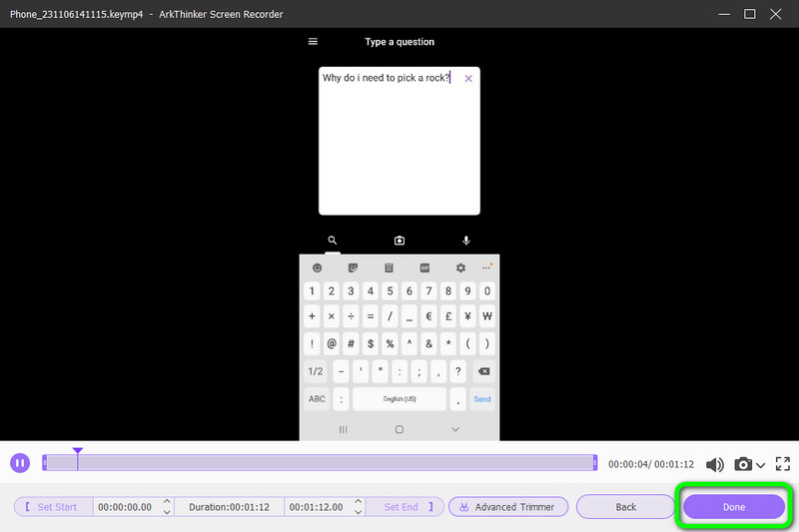The width and height of the screenshot is (799, 532).
Task: Increase the start time stepper
Action: 167,501
